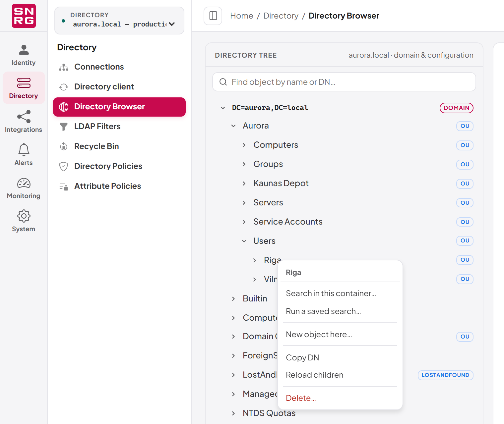The width and height of the screenshot is (504, 424).
Task: Open the Identity section
Action: [x=24, y=55]
